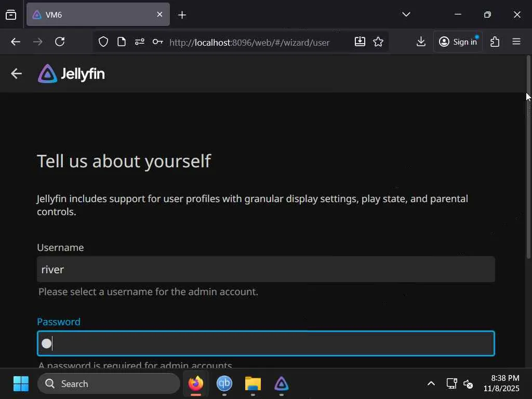Screen dimensions: 532x399
Task: Go back to previous browser page
Action: tap(16, 42)
